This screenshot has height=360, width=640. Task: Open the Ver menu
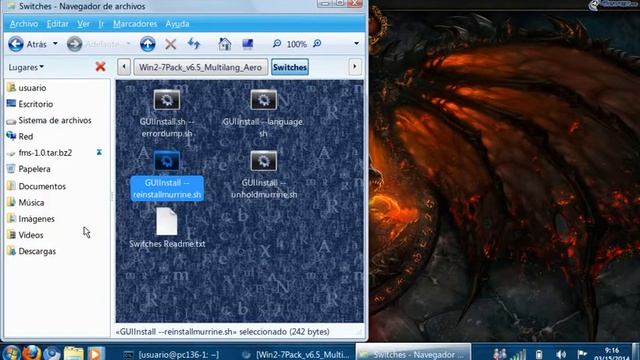pos(83,24)
